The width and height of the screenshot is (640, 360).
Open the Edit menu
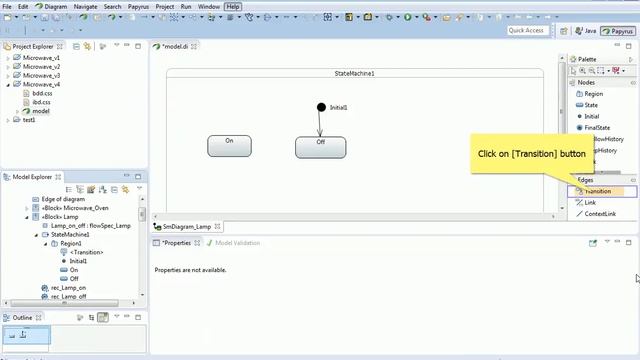tap(23, 7)
